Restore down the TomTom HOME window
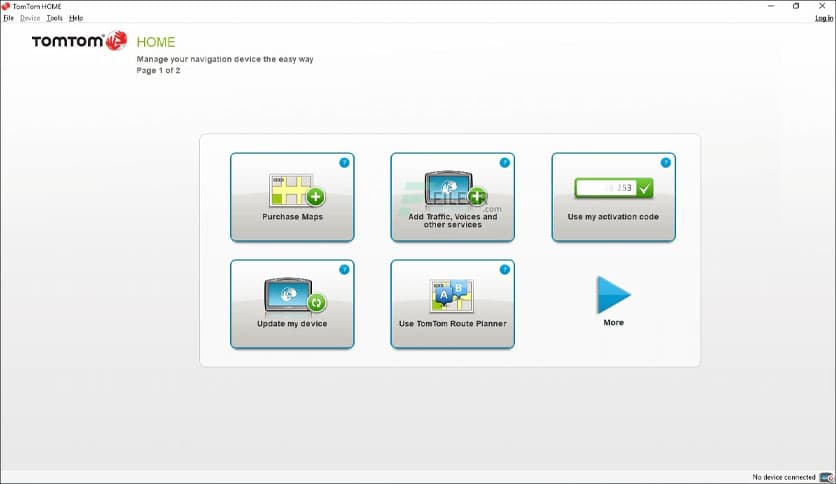 [796, 6]
